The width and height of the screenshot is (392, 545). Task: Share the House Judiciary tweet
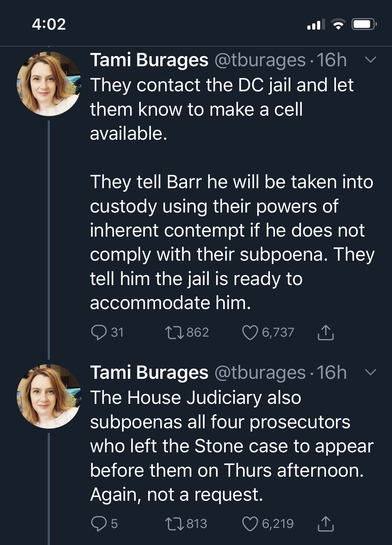(325, 523)
